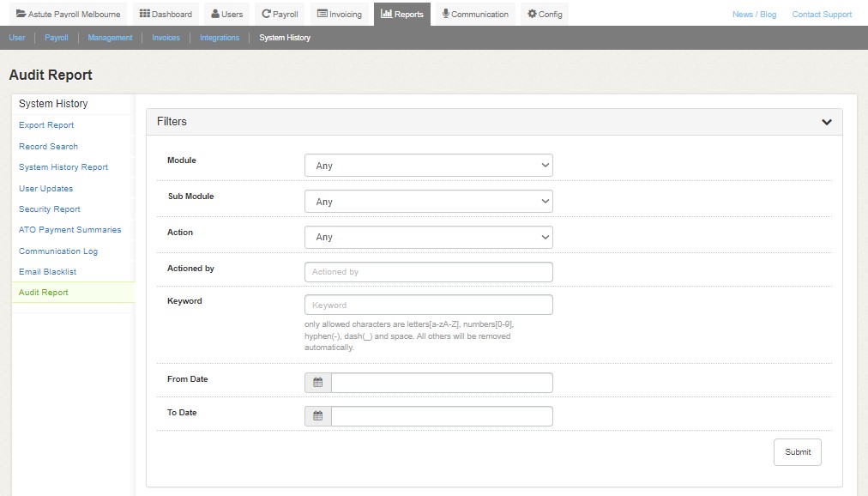Image resolution: width=868 pixels, height=496 pixels.
Task: Open Communication Log in the sidebar
Action: pyautogui.click(x=58, y=251)
